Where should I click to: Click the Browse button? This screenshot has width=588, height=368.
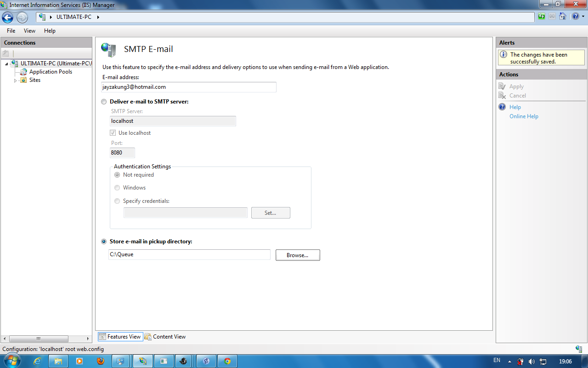tap(298, 255)
